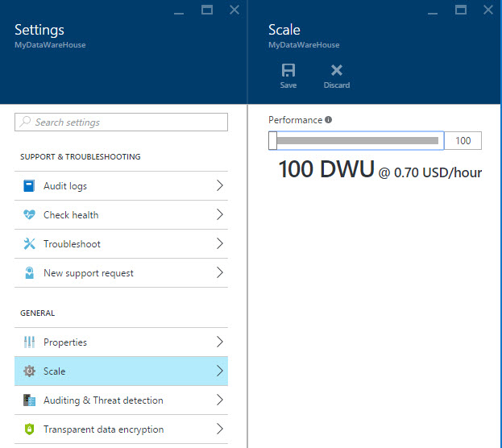Click the New support request icon
The height and width of the screenshot is (448, 502).
[29, 273]
